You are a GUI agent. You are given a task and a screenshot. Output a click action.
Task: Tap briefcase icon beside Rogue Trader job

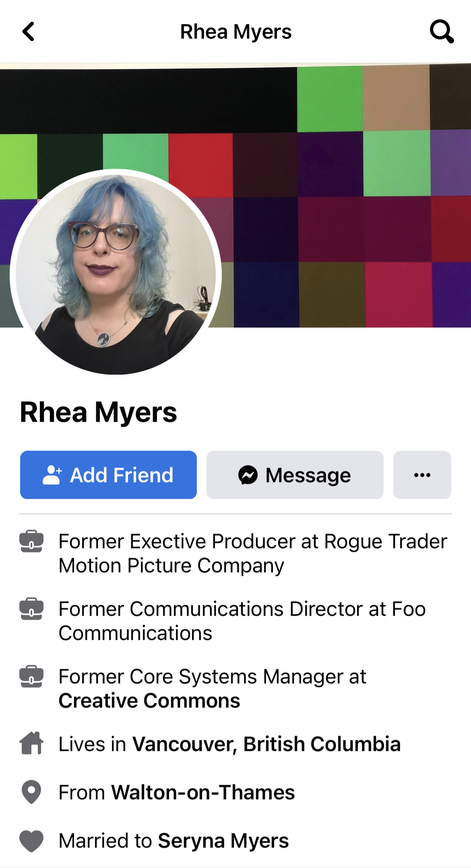coord(31,541)
